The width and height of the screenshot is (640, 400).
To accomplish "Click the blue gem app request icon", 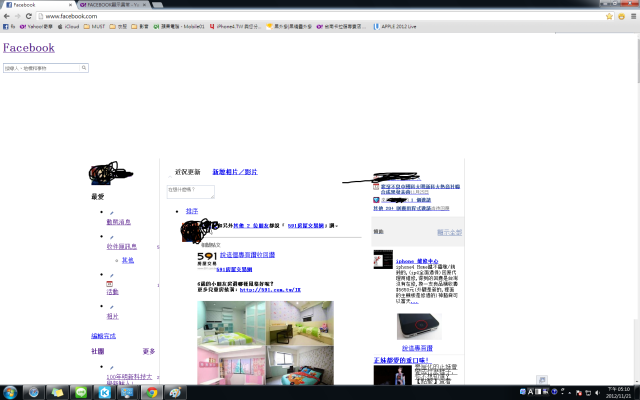I will pyautogui.click(x=376, y=200).
